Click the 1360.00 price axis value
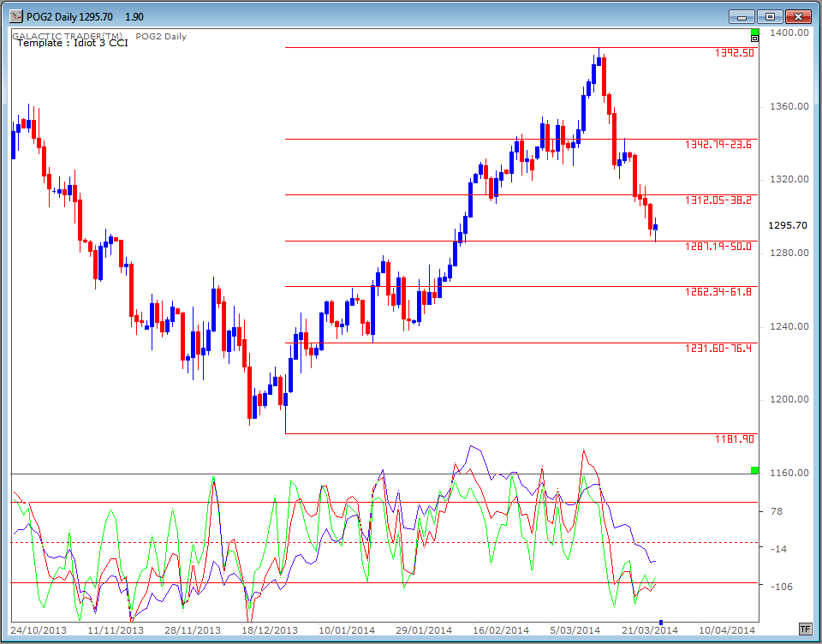822x644 pixels. 789,106
